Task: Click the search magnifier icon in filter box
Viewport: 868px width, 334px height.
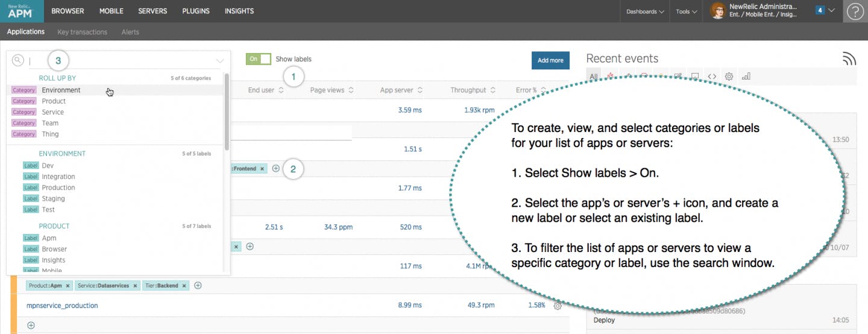Action: coord(18,60)
